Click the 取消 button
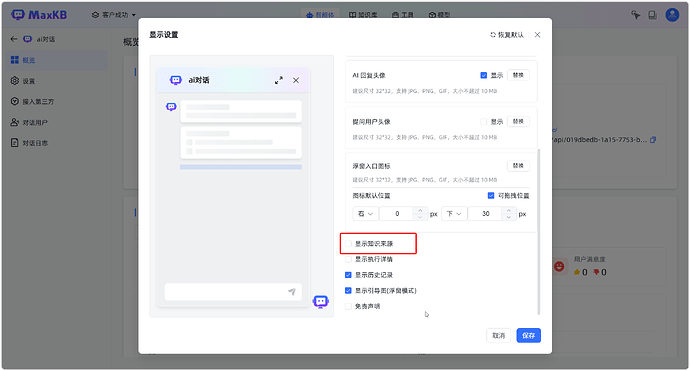The height and width of the screenshot is (370, 690). [499, 336]
